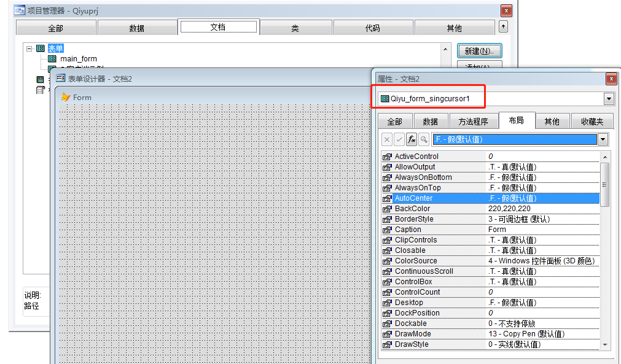Click the property list scrollbar down arrow
Image resolution: width=621 pixels, height=364 pixels.
(x=605, y=344)
